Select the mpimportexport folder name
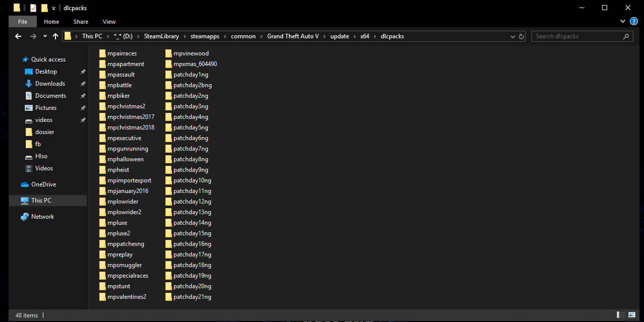The image size is (644, 322). 129,180
